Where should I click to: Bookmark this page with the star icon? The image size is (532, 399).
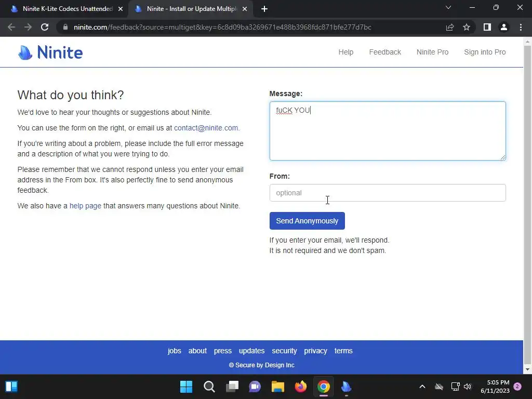pyautogui.click(x=467, y=27)
